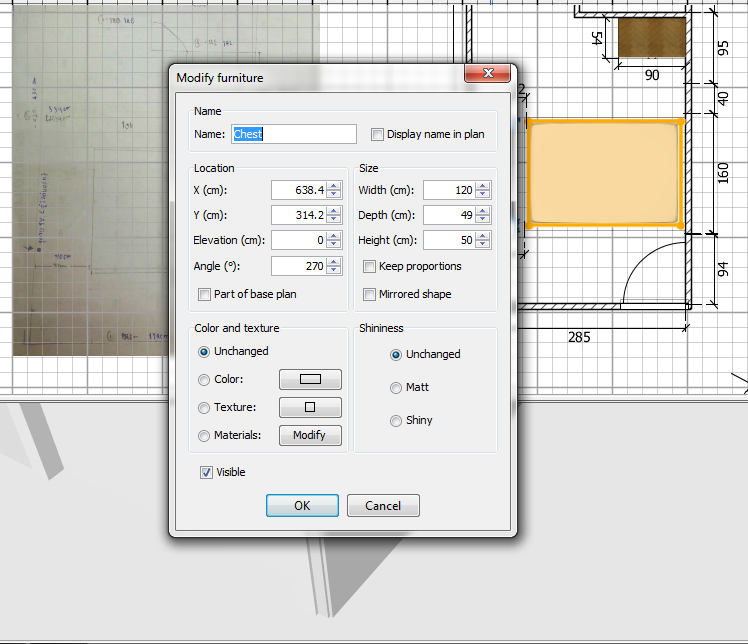
Task: Check the Keep proportions box
Action: 370,267
